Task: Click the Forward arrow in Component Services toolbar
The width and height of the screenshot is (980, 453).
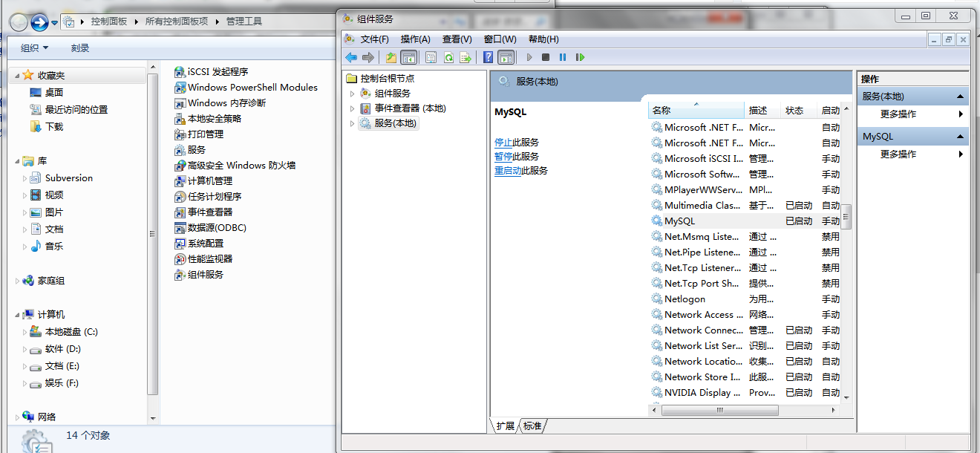Action: click(367, 57)
